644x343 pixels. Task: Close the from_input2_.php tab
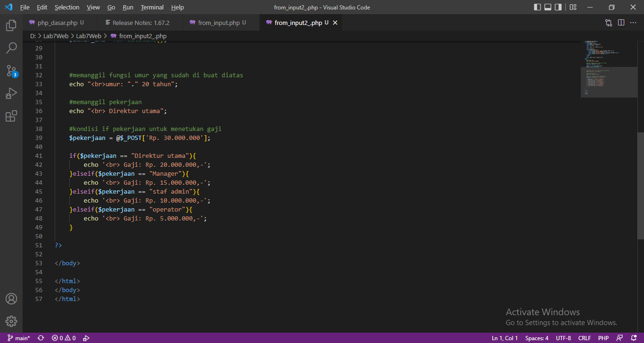point(335,23)
